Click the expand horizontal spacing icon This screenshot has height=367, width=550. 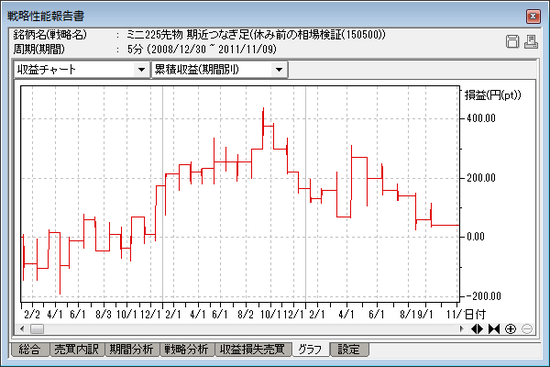tap(477, 329)
